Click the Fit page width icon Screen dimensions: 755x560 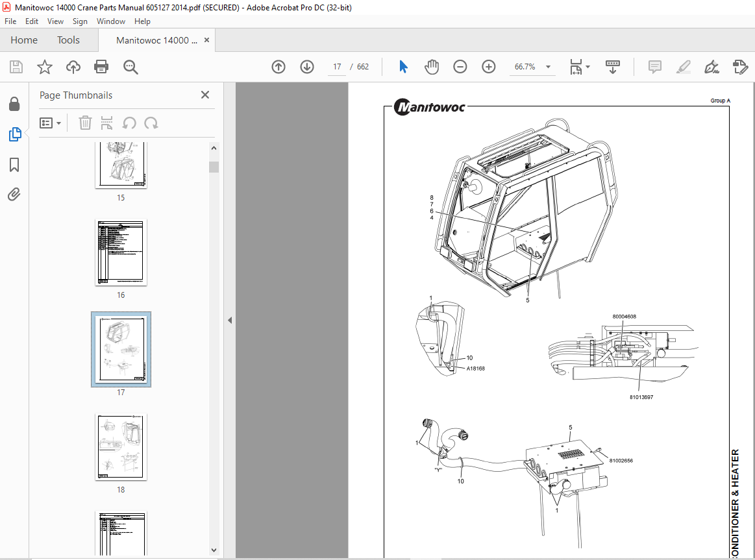[576, 67]
